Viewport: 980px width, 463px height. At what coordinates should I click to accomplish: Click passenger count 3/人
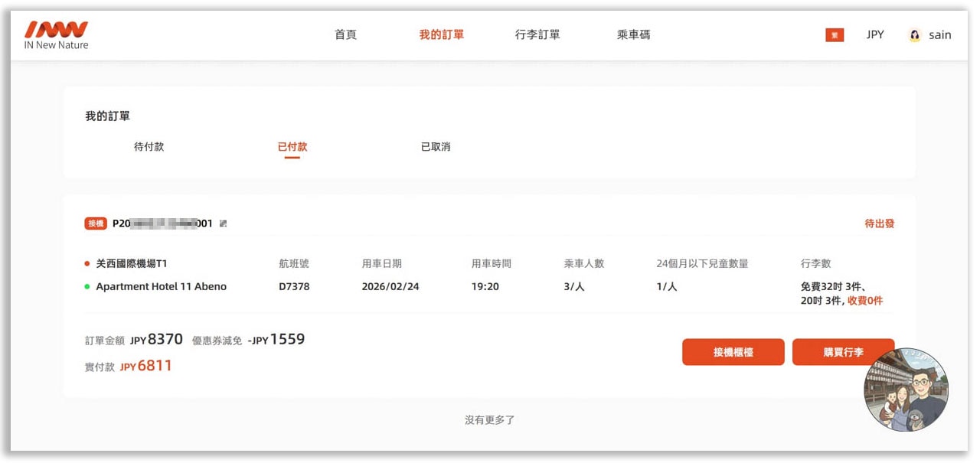tap(574, 286)
